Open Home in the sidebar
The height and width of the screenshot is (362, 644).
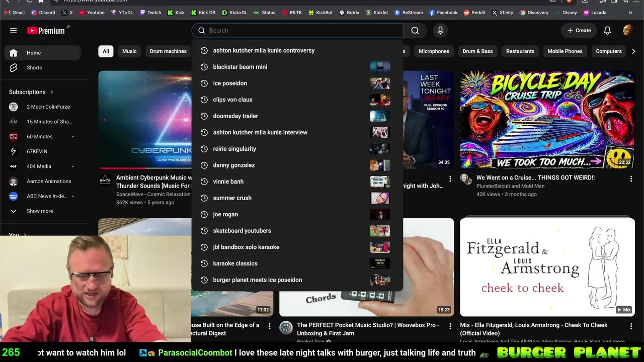(x=43, y=53)
